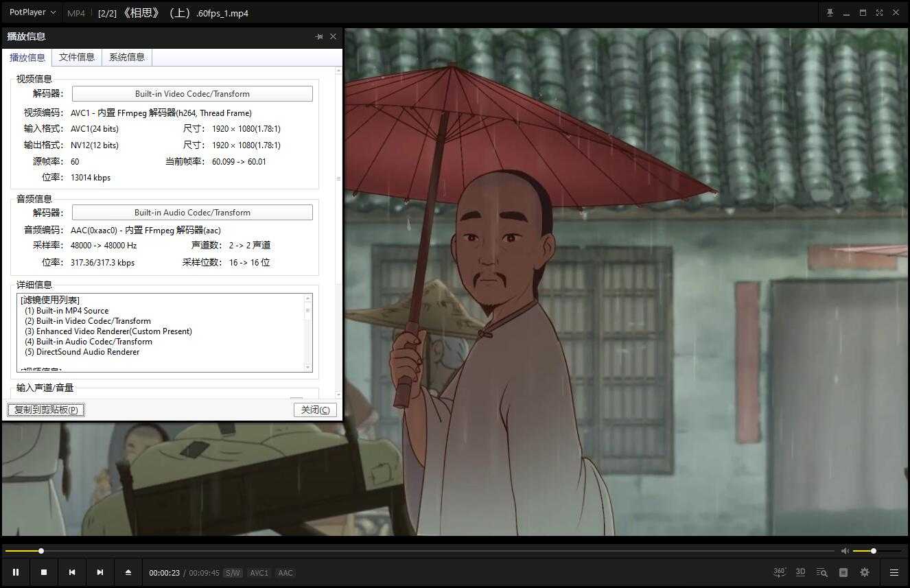The image size is (910, 588).
Task: Click scroll-down arrow of 详细信息 list
Action: click(x=308, y=368)
